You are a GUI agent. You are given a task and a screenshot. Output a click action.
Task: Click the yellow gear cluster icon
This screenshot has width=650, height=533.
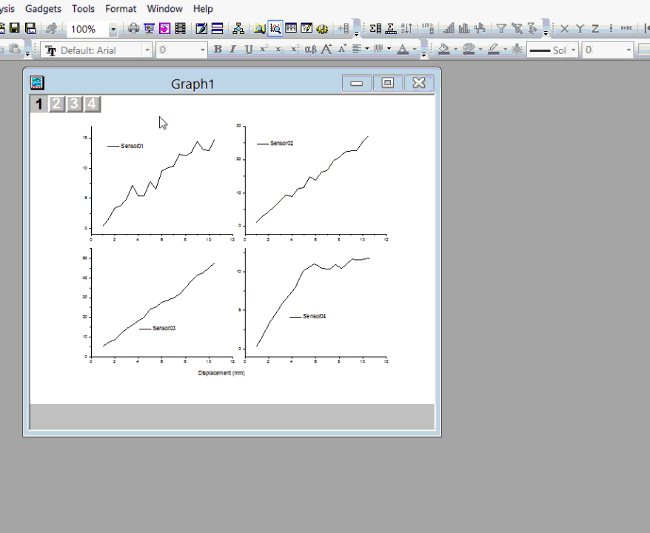[322, 28]
